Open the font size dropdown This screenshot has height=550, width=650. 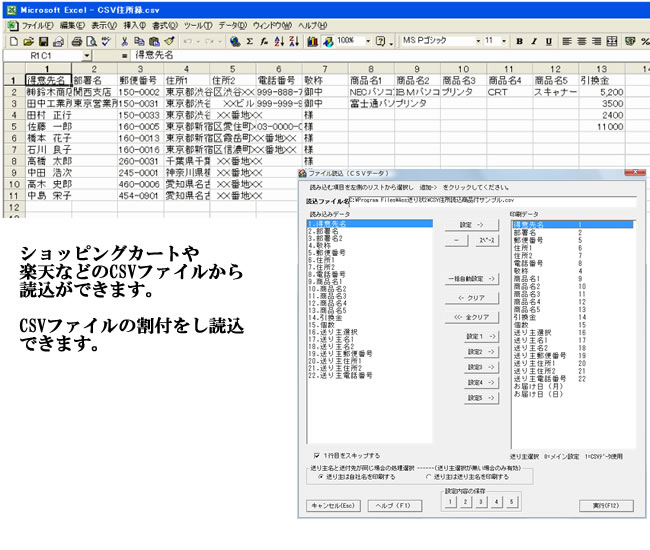[x=505, y=41]
